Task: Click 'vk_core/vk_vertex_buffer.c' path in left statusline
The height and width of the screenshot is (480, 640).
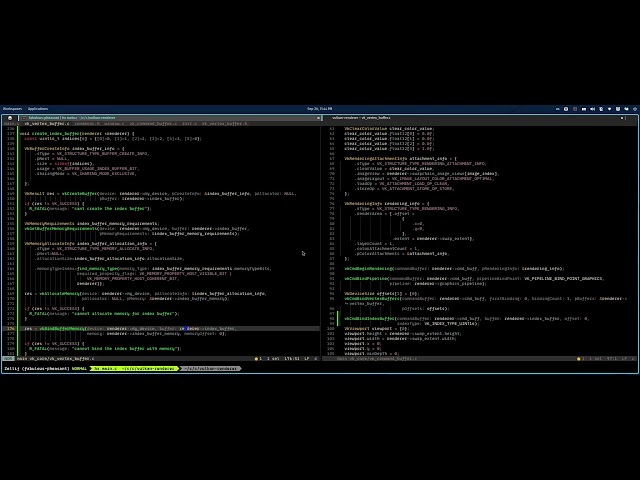Action: [x=62, y=359]
